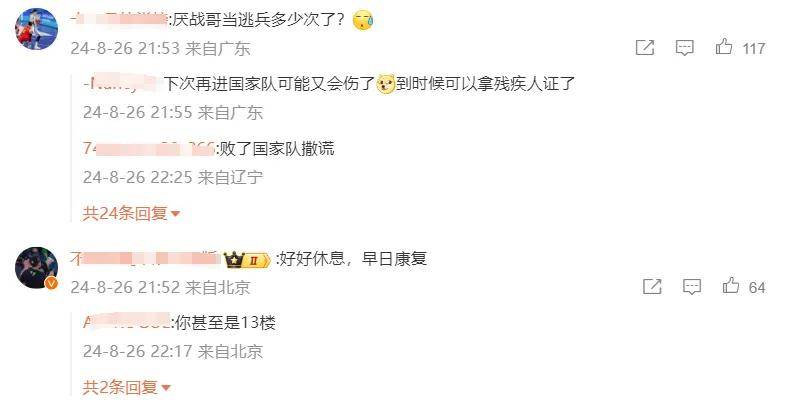Click dropdown arrow beside 共24条回复
This screenshot has width=785, height=406.
click(x=175, y=214)
